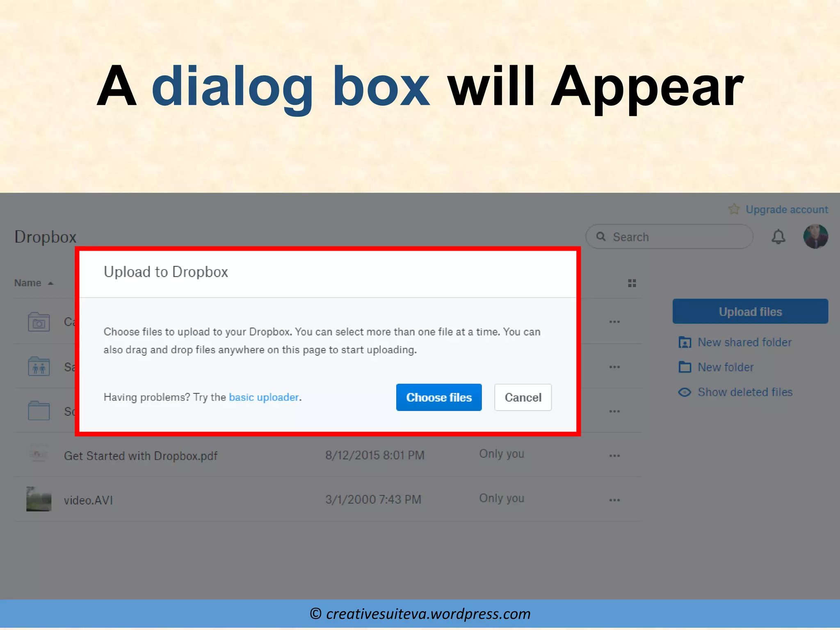Click Only you sharing for PDF row
Viewport: 840px width, 630px height.
click(x=502, y=454)
